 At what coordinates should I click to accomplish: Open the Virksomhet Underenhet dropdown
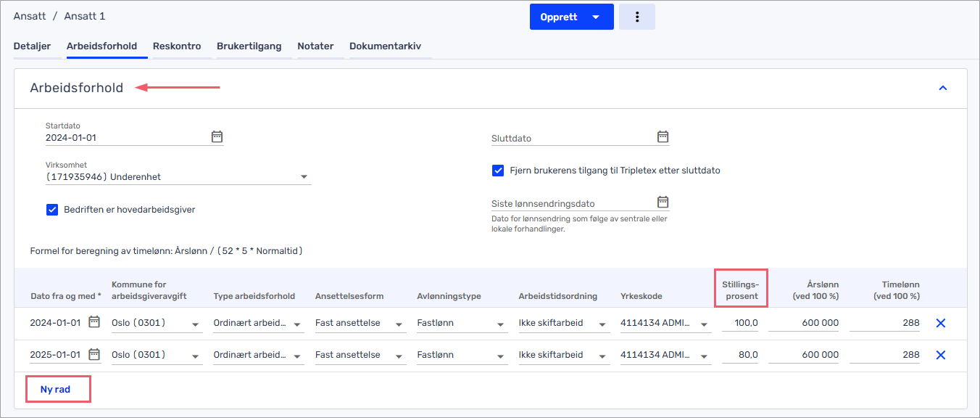coord(178,177)
